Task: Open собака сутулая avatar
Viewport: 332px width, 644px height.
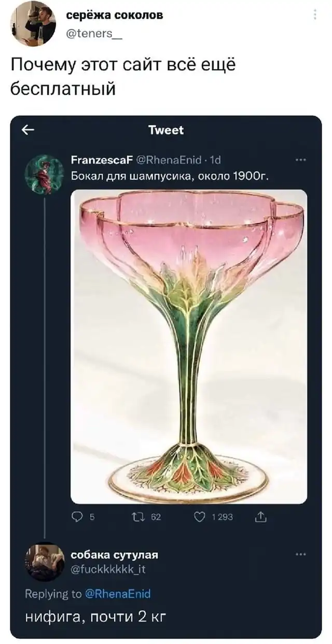Action: (44, 561)
